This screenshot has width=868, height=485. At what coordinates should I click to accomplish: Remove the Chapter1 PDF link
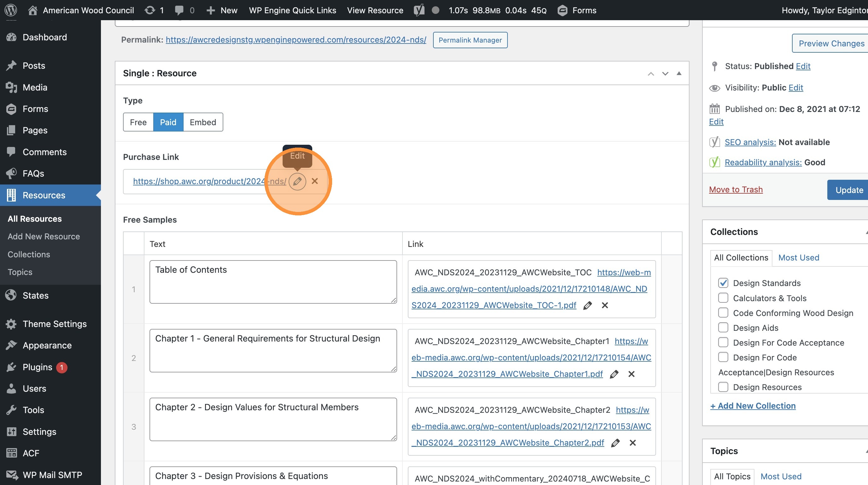coord(631,374)
